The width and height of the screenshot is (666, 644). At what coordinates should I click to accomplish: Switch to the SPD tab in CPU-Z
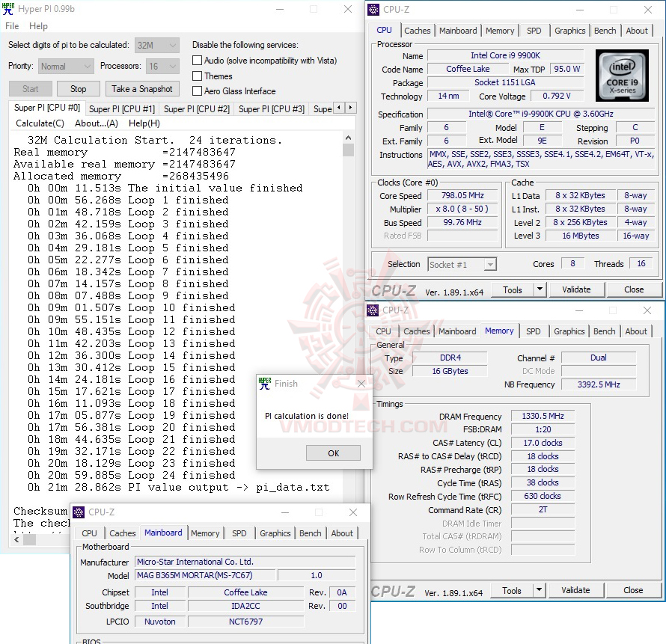(534, 31)
